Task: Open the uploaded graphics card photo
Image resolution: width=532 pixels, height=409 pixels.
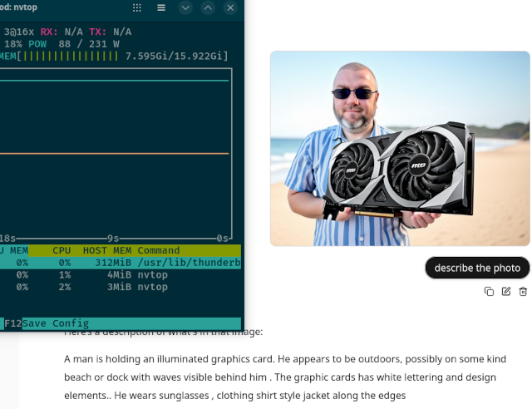Action: click(399, 149)
